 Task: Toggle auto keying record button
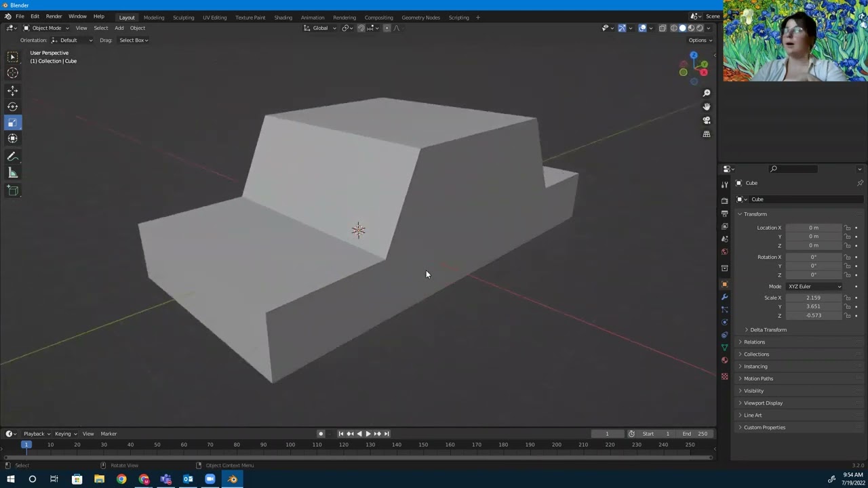pos(321,434)
